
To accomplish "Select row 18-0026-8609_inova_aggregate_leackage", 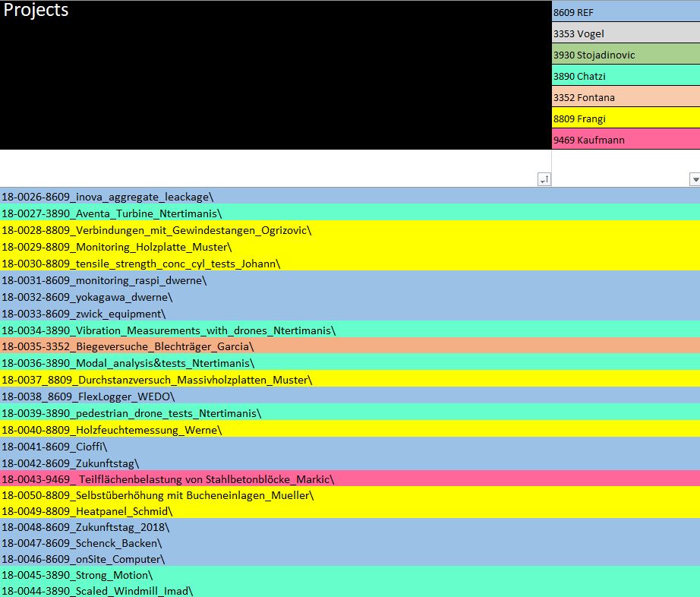I will [350, 196].
